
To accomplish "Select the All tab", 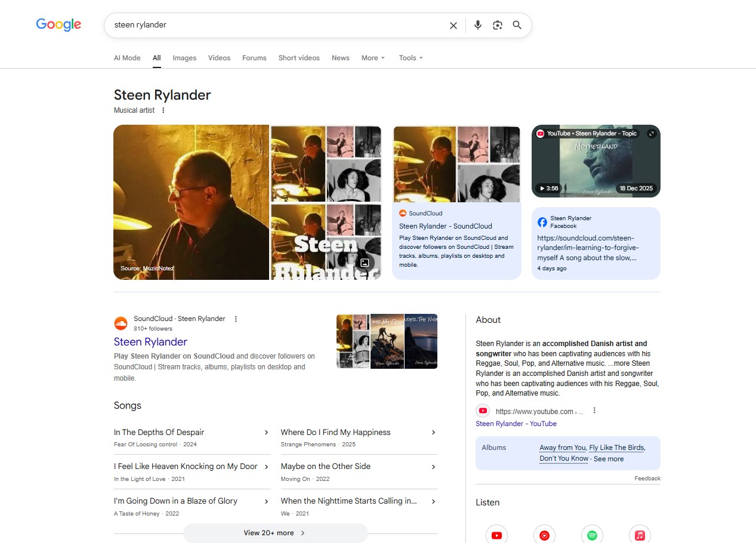I will coord(156,58).
